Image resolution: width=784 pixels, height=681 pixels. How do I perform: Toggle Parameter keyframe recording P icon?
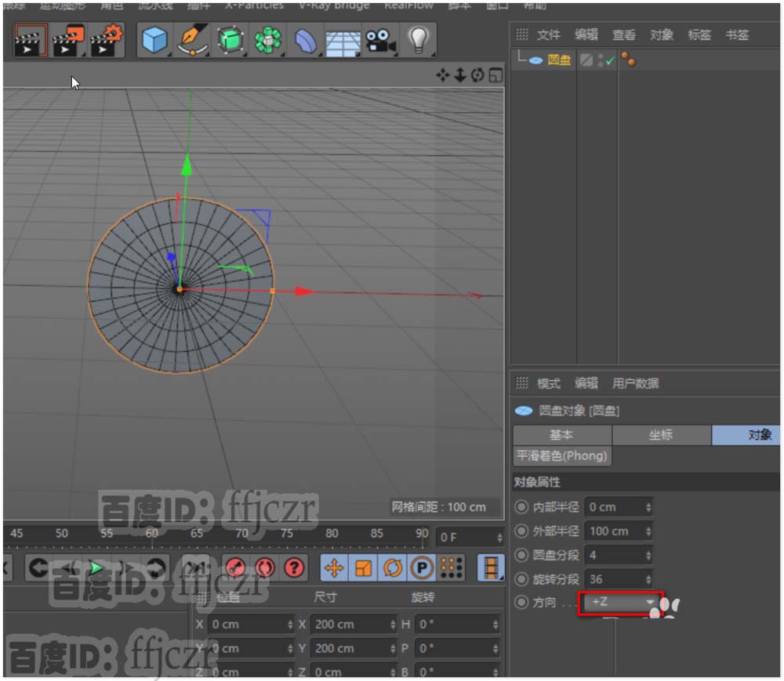422,568
